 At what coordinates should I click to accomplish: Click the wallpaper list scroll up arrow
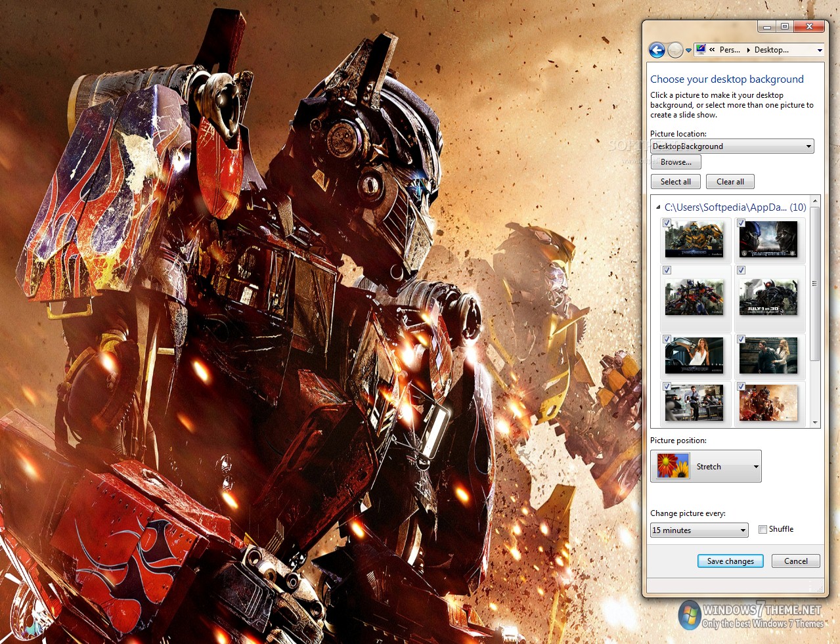815,201
